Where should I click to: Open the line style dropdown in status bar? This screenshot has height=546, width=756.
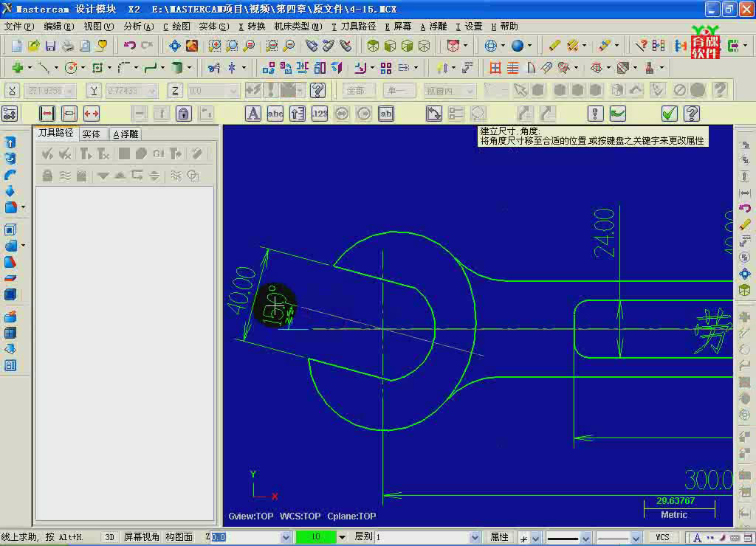pos(585,537)
